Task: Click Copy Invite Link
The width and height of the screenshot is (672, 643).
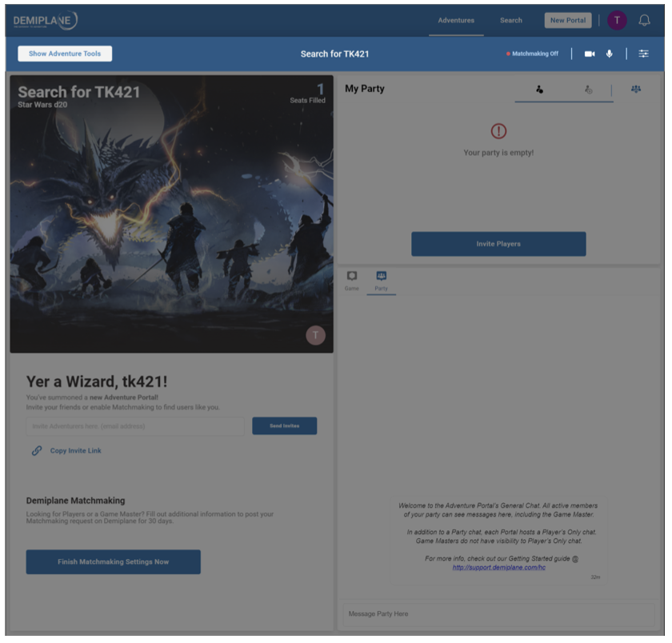Action: pos(76,451)
